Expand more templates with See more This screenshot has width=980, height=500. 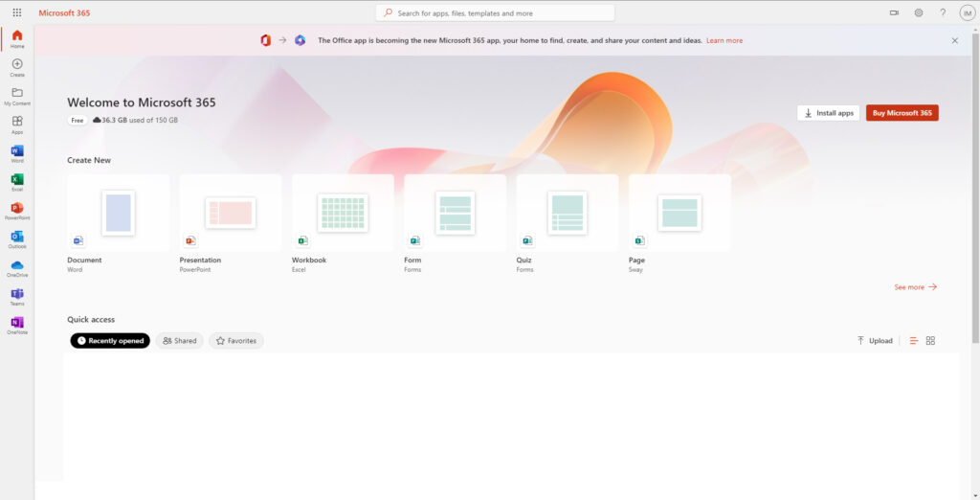[915, 287]
